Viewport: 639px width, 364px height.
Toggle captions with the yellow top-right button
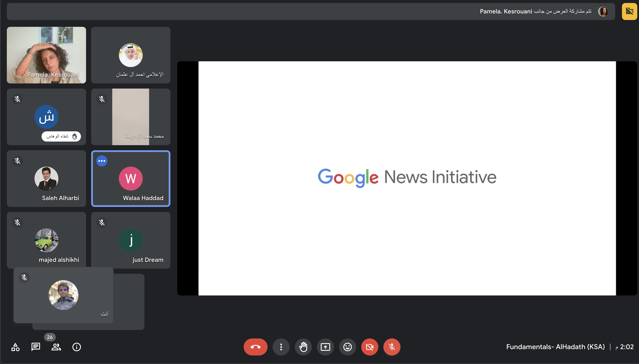tap(629, 11)
